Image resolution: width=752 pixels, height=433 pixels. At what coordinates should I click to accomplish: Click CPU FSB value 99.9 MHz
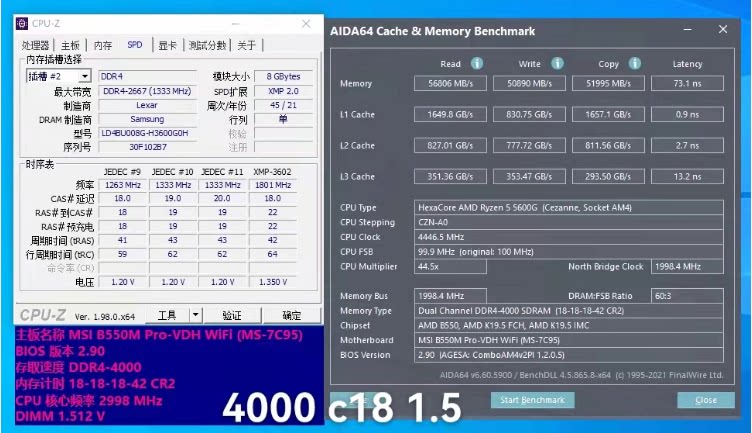(x=569, y=252)
